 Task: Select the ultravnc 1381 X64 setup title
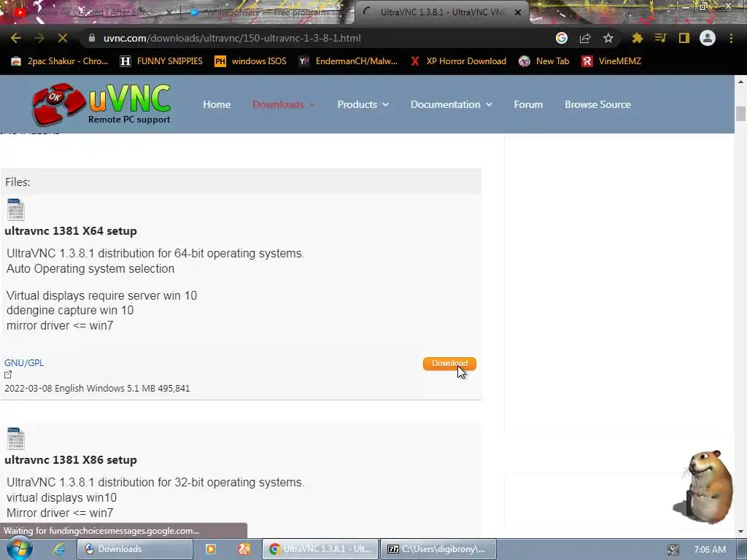[71, 231]
